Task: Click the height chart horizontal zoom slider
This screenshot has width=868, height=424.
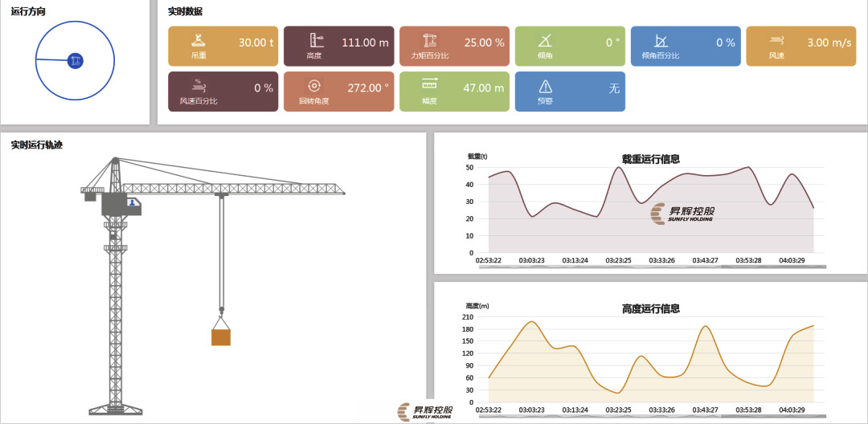Action: 651,415
